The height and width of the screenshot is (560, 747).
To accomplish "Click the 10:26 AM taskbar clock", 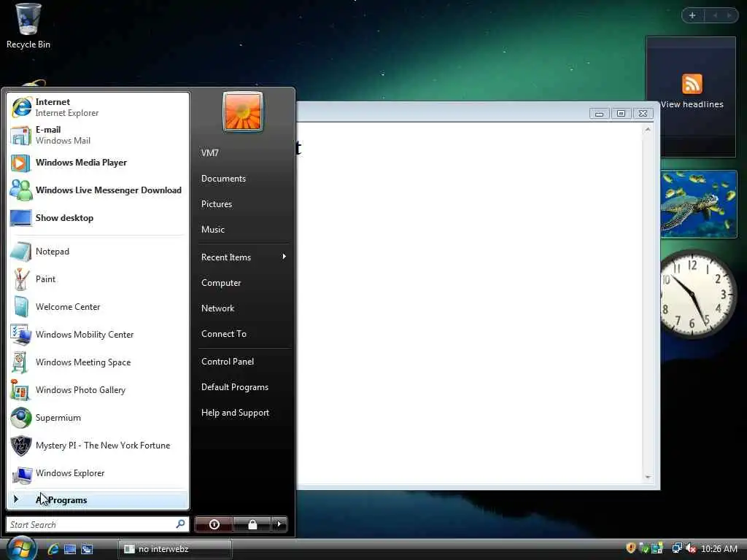I will [719, 549].
